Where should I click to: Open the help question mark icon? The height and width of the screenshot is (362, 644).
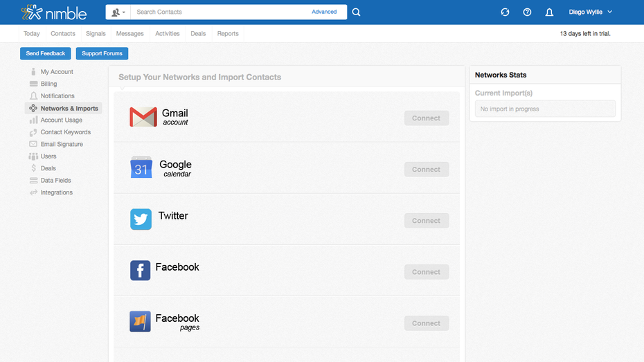point(527,12)
